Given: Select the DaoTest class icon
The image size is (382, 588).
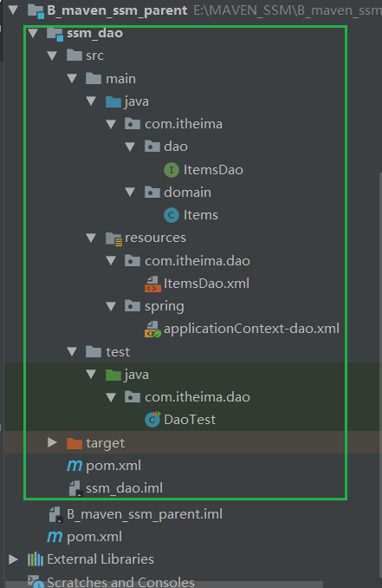Looking at the screenshot, I should (152, 419).
